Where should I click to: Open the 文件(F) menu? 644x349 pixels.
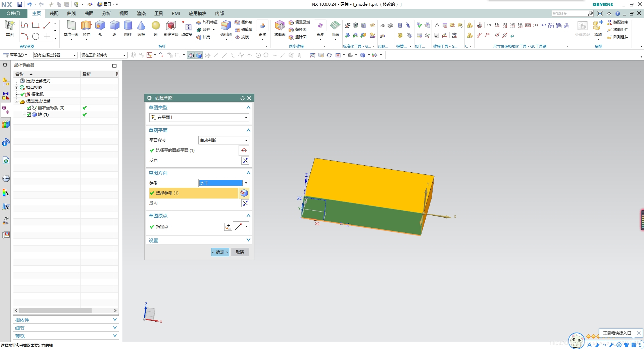13,13
